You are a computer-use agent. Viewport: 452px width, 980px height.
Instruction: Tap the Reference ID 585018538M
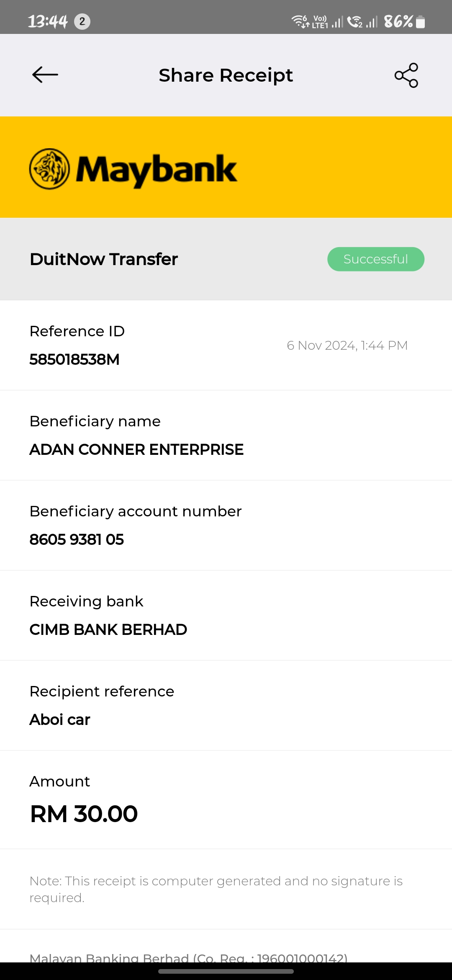(74, 359)
